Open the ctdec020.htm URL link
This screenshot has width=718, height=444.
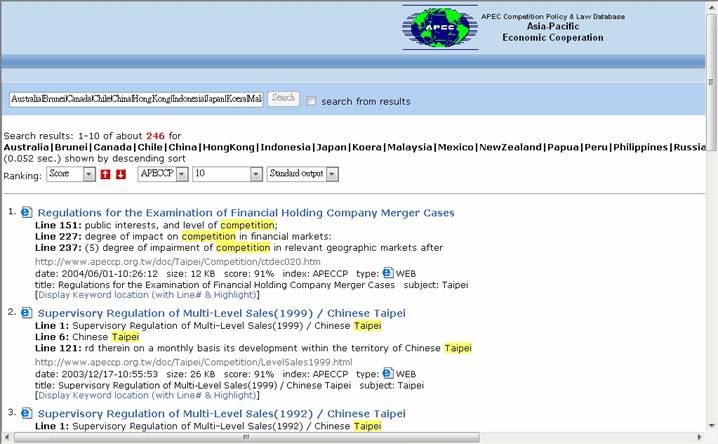click(178, 262)
